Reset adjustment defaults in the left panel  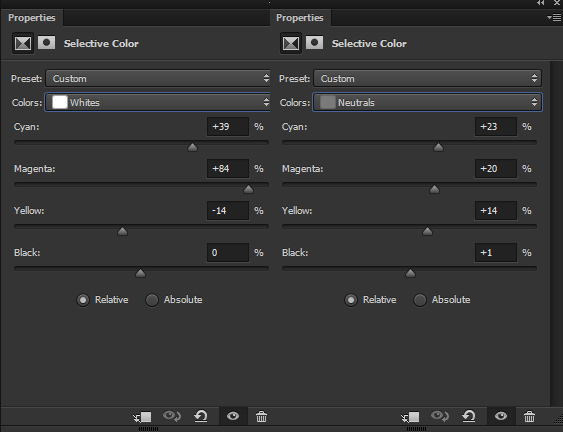[x=201, y=417]
